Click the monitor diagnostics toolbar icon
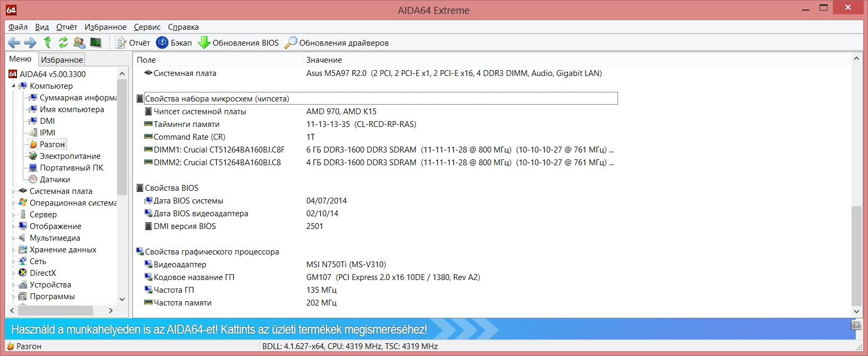Image resolution: width=868 pixels, height=356 pixels. click(x=96, y=43)
